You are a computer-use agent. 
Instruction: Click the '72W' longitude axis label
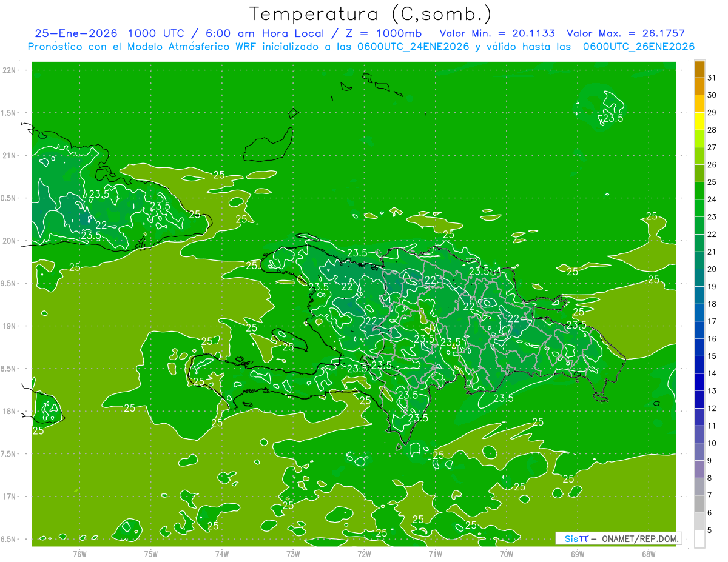click(364, 554)
